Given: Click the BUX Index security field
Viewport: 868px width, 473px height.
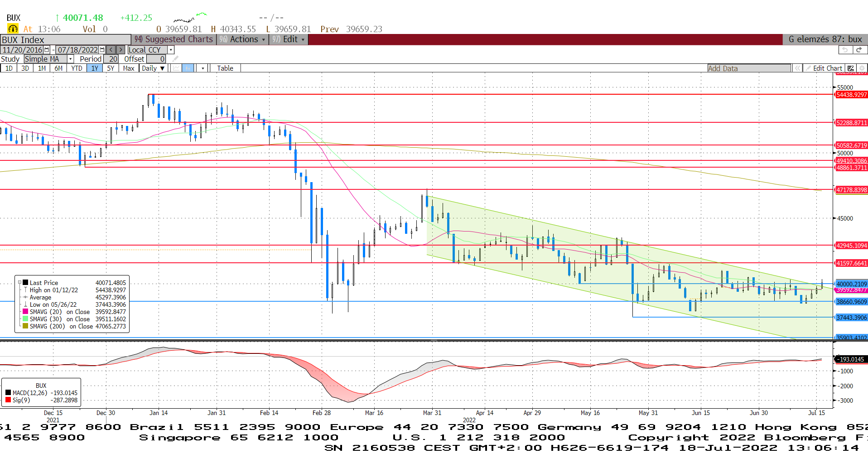Looking at the screenshot, I should tap(65, 40).
